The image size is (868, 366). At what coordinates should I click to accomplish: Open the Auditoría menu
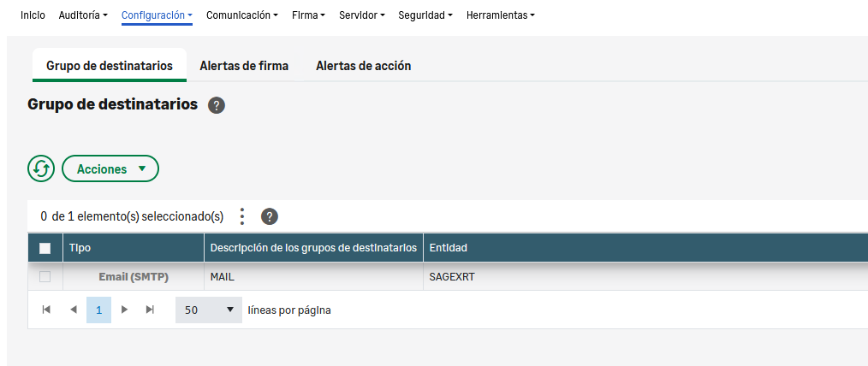(83, 15)
